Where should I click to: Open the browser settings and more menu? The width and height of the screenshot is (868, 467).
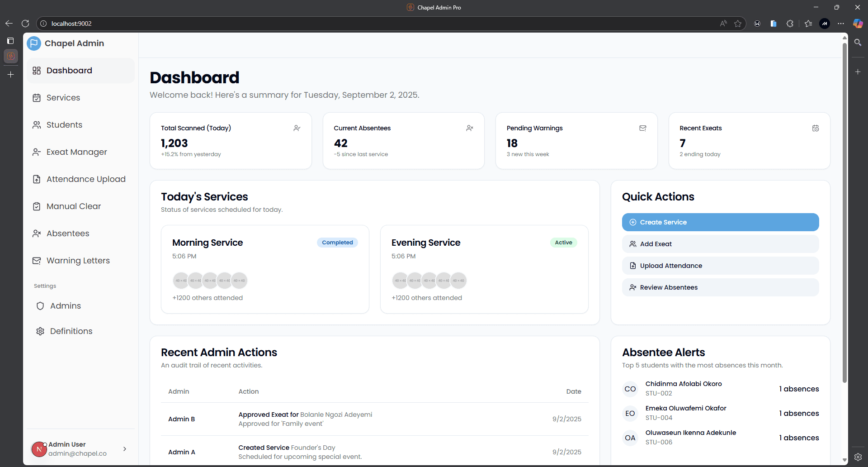tap(840, 24)
